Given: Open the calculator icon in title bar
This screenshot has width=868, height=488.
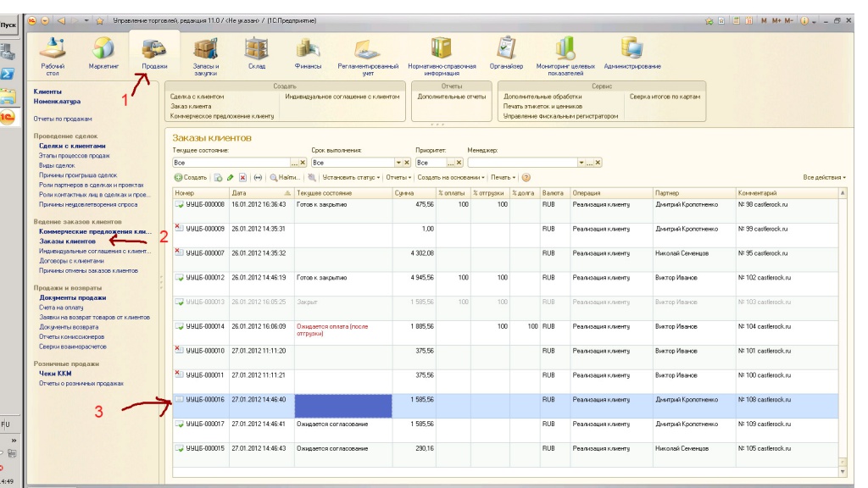Looking at the screenshot, I should 737,21.
